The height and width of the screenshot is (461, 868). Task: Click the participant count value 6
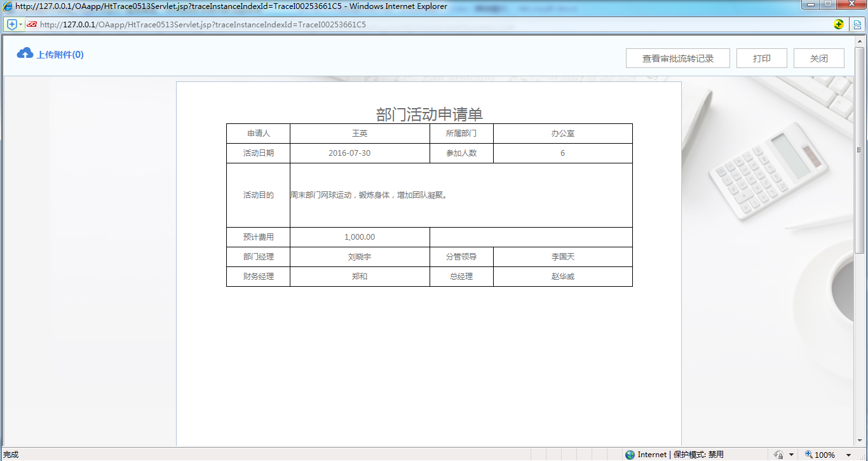pos(563,153)
